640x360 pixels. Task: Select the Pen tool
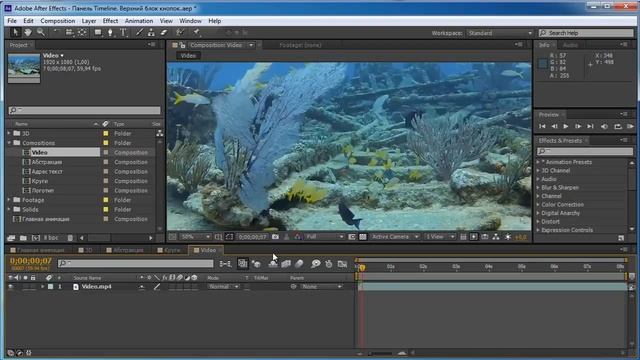tap(110, 32)
